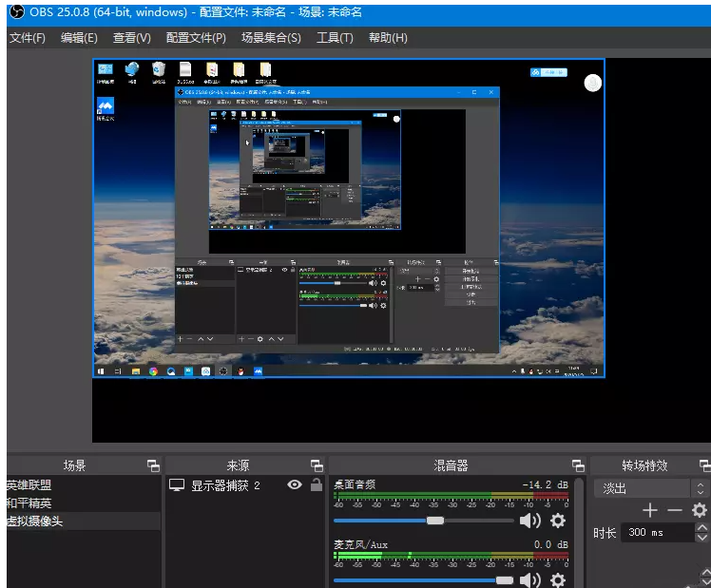Pop out the 混音器 dock panel
Screen dimensions: 711x588
click(578, 465)
